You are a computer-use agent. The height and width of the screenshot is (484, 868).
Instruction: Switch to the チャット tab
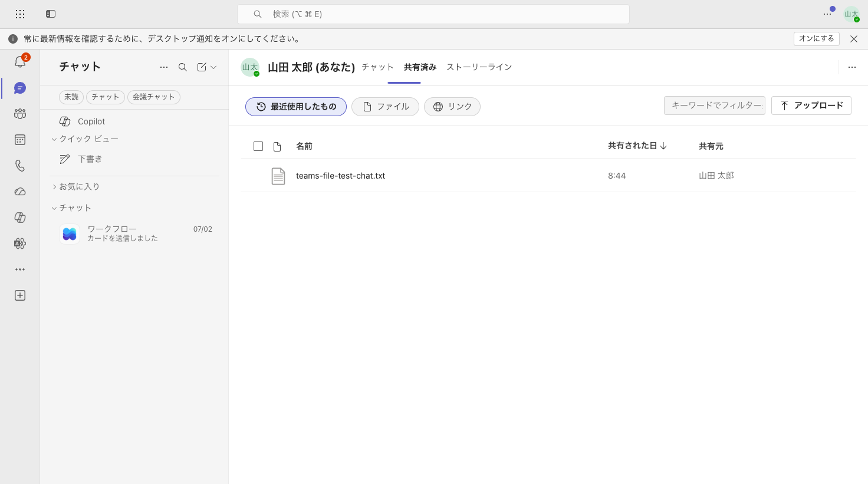pos(377,67)
